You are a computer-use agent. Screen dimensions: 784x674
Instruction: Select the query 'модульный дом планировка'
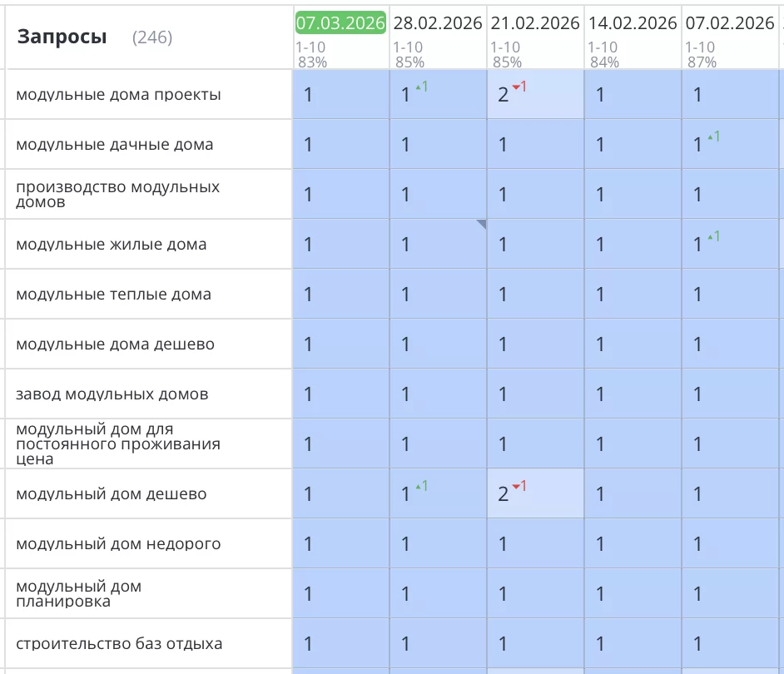[x=79, y=594]
